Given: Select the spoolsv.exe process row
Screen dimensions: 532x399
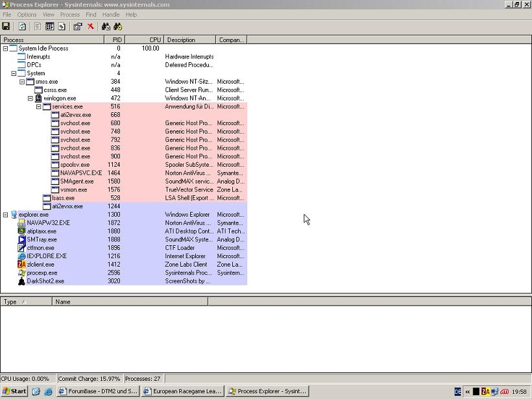Looking at the screenshot, I should (x=123, y=165).
